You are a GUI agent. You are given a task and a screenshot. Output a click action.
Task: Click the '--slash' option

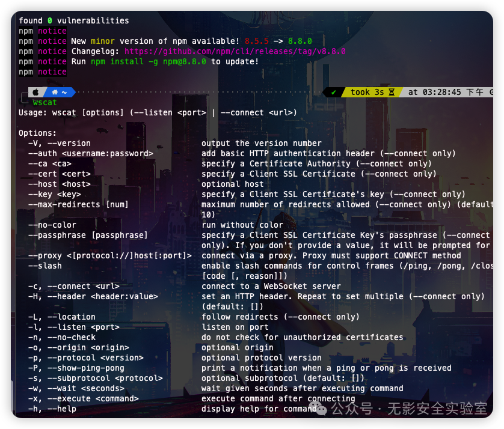(45, 266)
